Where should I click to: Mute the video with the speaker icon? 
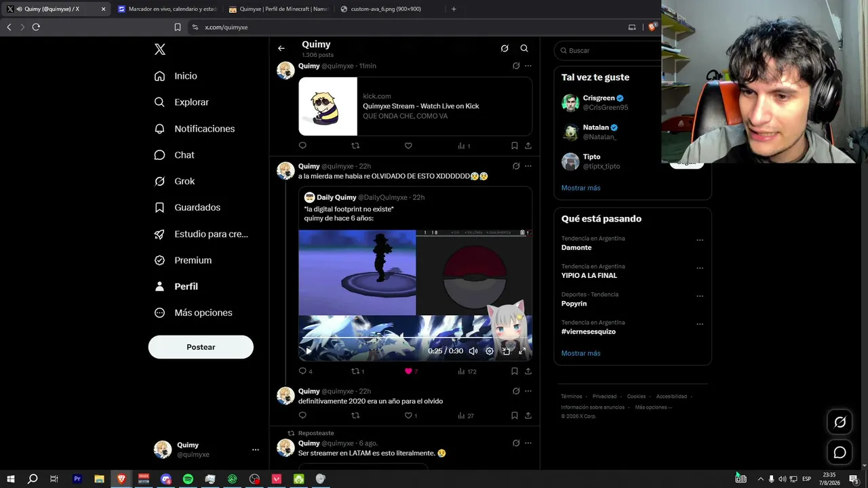473,351
